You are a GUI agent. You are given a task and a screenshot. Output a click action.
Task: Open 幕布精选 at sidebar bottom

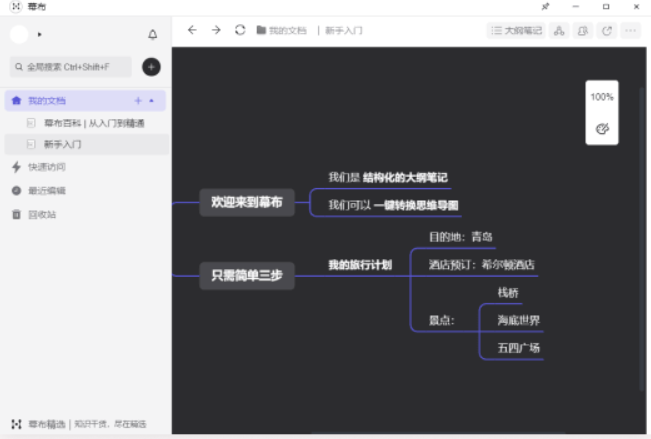(79, 424)
